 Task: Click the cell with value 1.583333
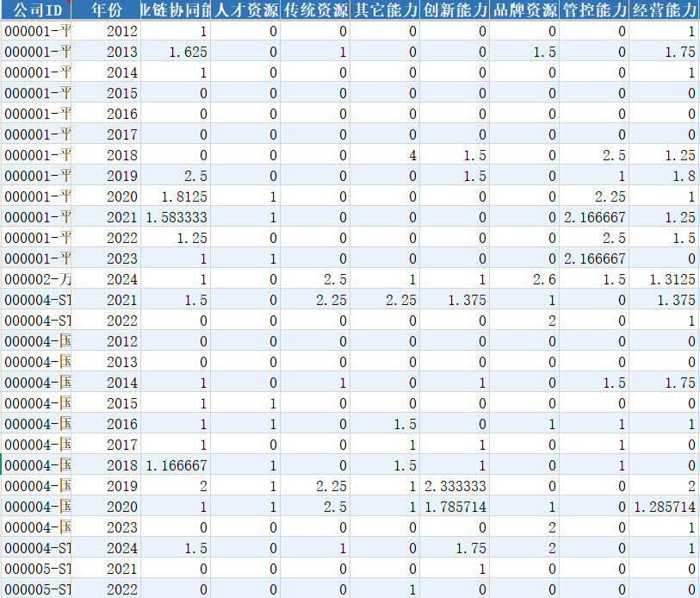[176, 217]
